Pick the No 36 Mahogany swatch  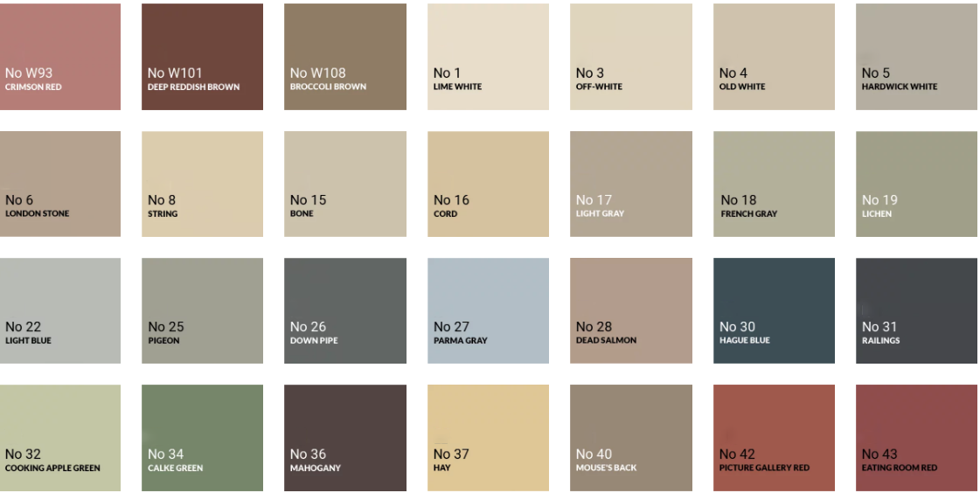[x=345, y=438]
